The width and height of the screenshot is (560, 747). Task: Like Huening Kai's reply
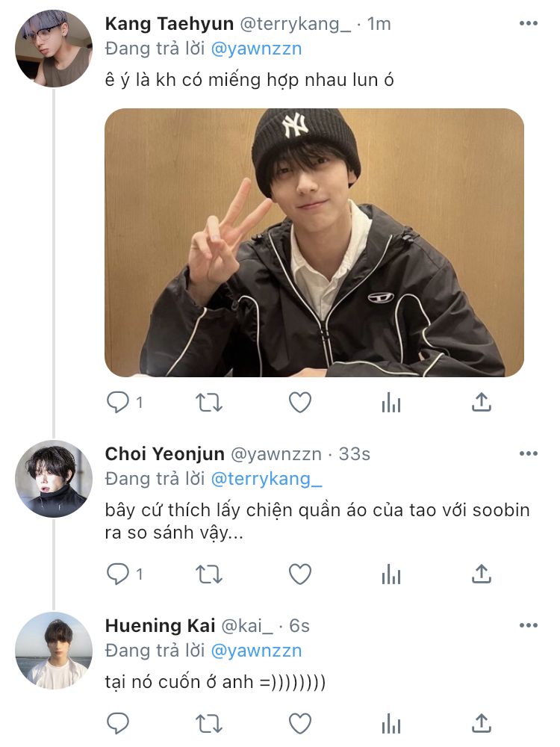(x=299, y=723)
